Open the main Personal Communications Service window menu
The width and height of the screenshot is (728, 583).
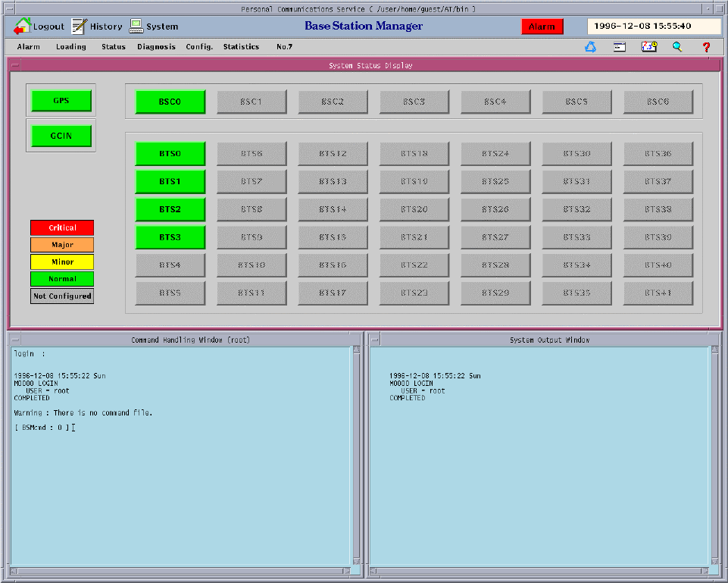(9, 9)
